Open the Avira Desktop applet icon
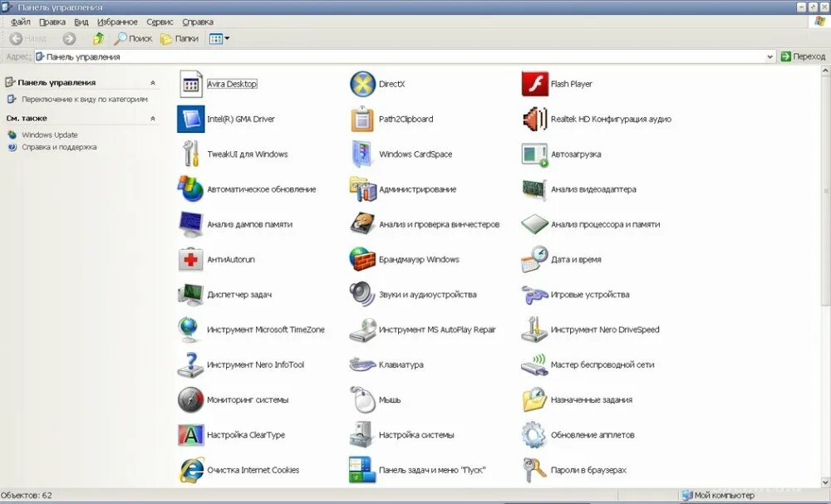The image size is (831, 504). click(x=191, y=84)
